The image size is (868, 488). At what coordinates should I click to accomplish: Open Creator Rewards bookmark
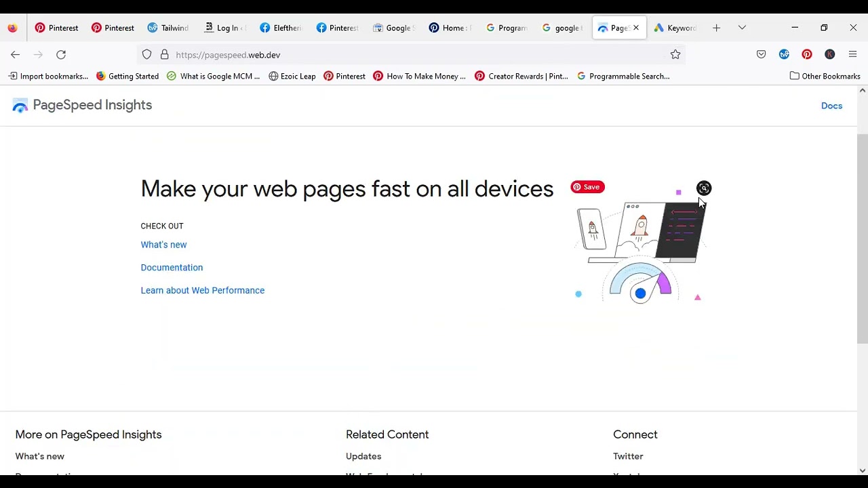coord(521,76)
